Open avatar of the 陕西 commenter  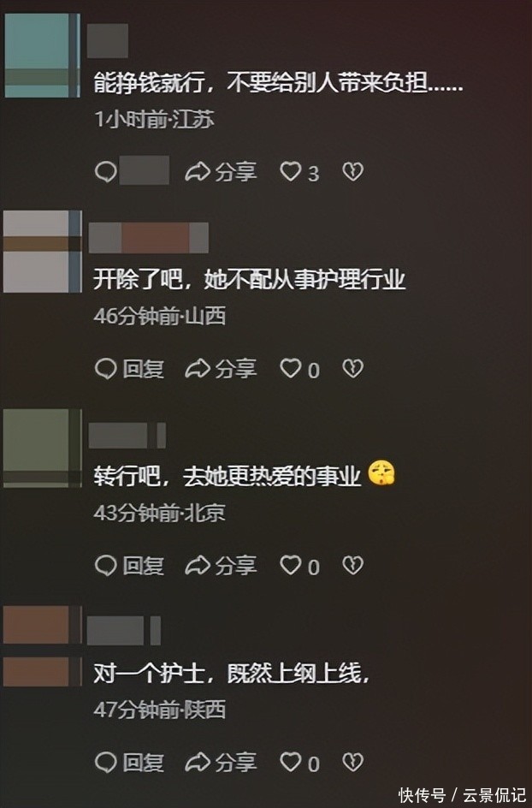point(42,646)
